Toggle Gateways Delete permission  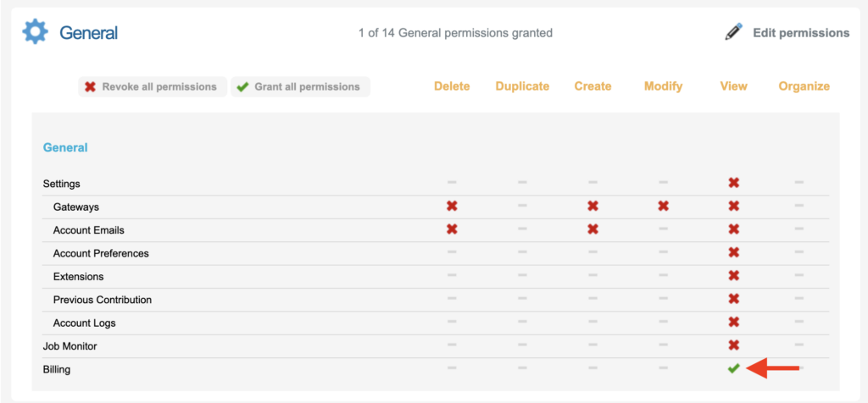[x=452, y=206]
